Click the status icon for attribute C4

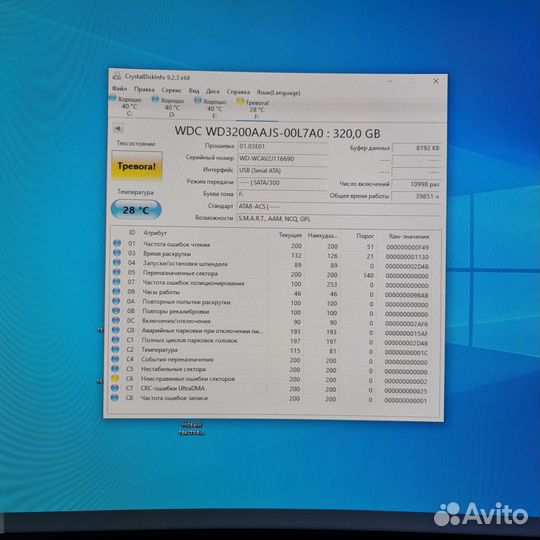click(115, 359)
